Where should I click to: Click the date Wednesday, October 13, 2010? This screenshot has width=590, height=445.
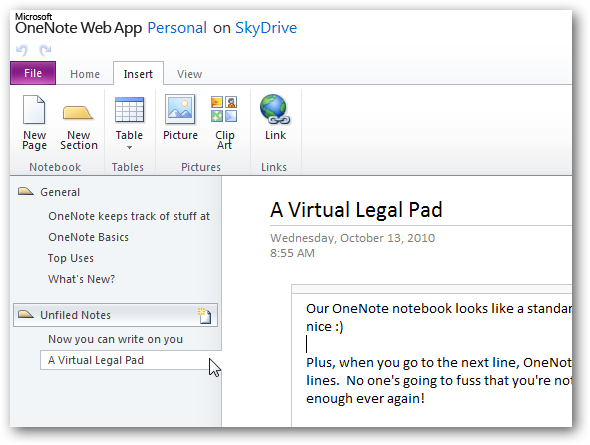tap(353, 238)
